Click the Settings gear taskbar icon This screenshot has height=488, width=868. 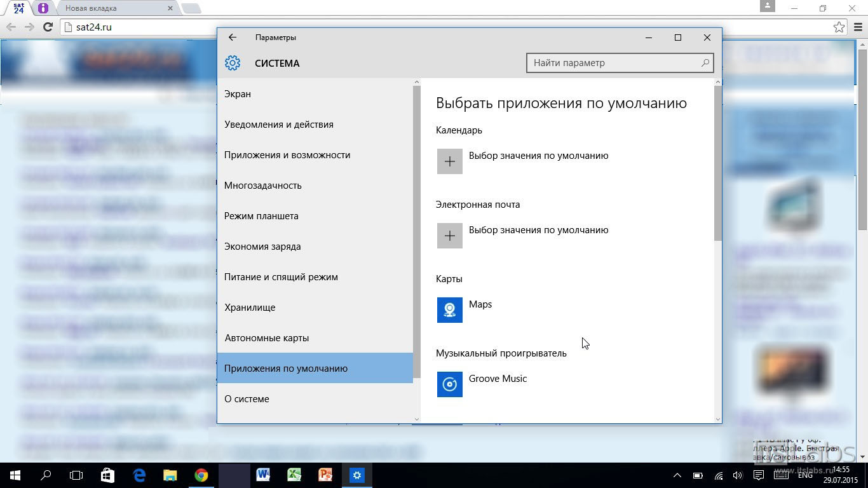click(x=357, y=475)
